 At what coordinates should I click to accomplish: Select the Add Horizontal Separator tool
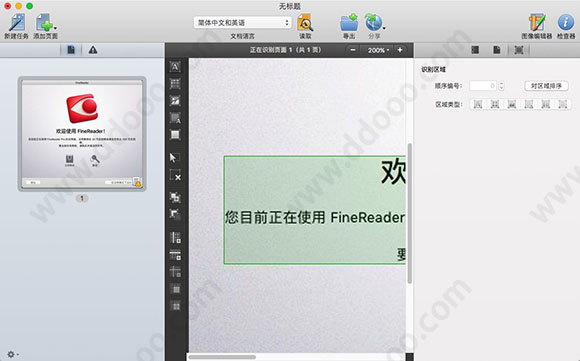(x=175, y=255)
